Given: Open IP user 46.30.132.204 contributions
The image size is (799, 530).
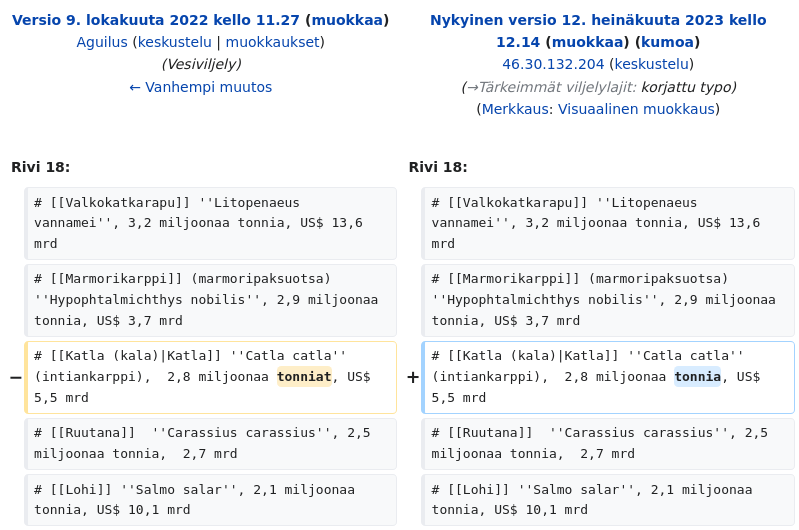Looking at the screenshot, I should point(553,64).
